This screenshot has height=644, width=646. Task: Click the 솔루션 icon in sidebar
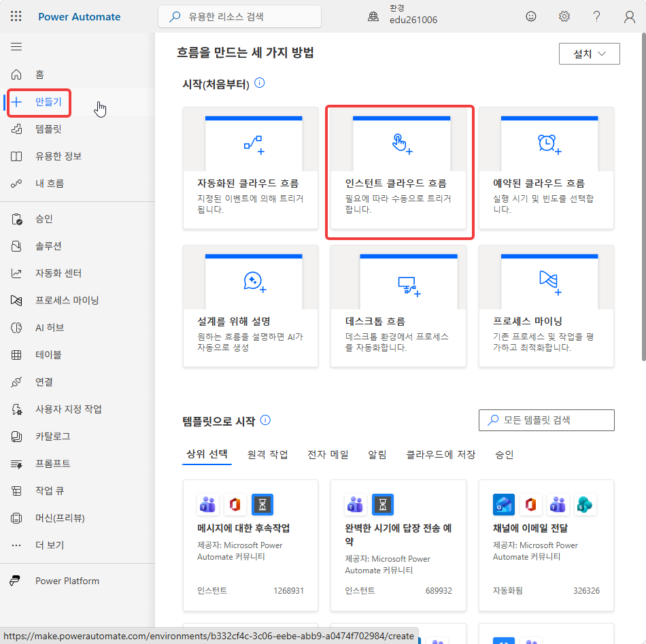coord(16,246)
